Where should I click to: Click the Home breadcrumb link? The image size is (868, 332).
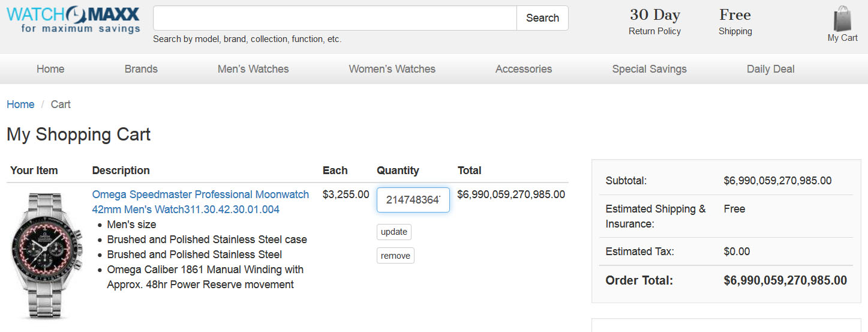click(x=20, y=104)
